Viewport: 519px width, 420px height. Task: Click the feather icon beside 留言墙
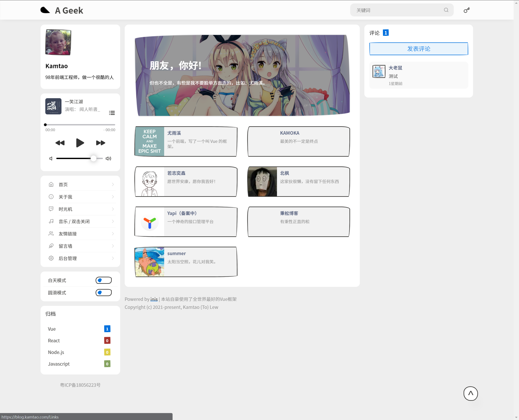[51, 246]
